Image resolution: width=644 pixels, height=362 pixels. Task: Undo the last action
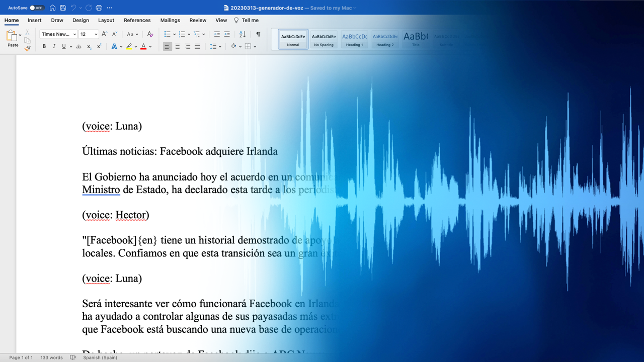coord(73,8)
